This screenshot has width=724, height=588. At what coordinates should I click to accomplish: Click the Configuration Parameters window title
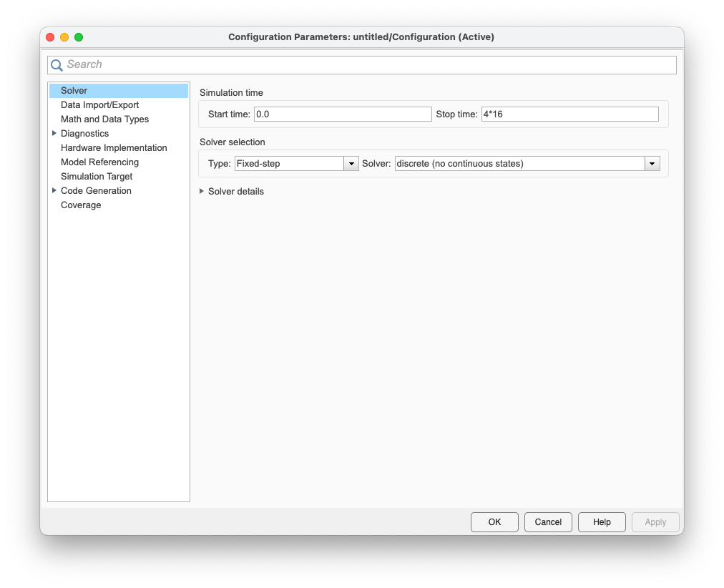[x=361, y=37]
